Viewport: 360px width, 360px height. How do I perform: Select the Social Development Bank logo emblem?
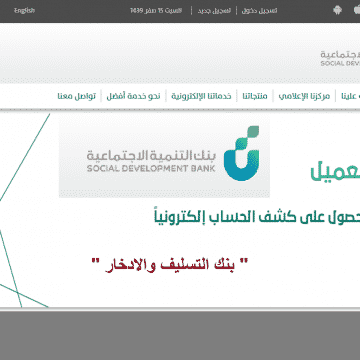(241, 153)
